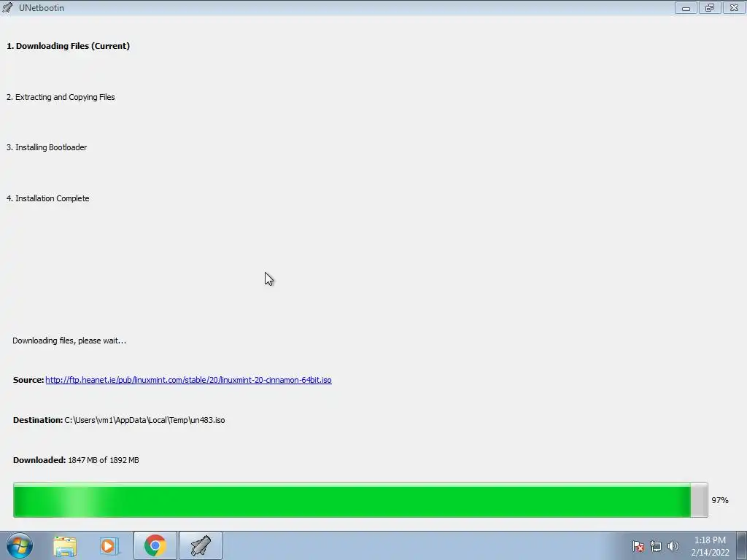Open the volume speaker tray icon
This screenshot has height=560, width=747.
tap(673, 546)
